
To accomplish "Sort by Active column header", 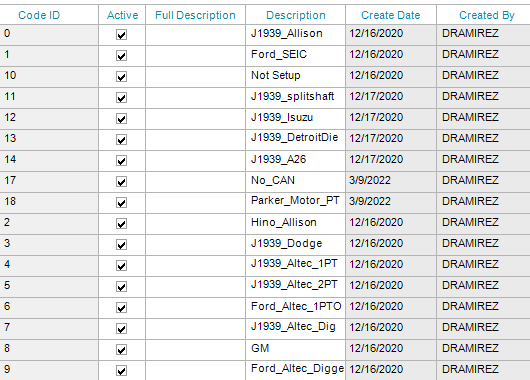I will [x=122, y=15].
